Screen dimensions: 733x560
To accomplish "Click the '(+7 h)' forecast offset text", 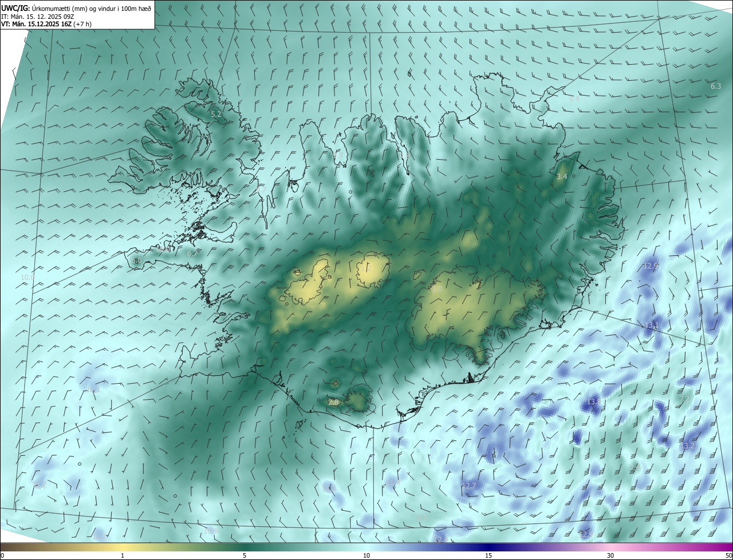I will pyautogui.click(x=82, y=24).
